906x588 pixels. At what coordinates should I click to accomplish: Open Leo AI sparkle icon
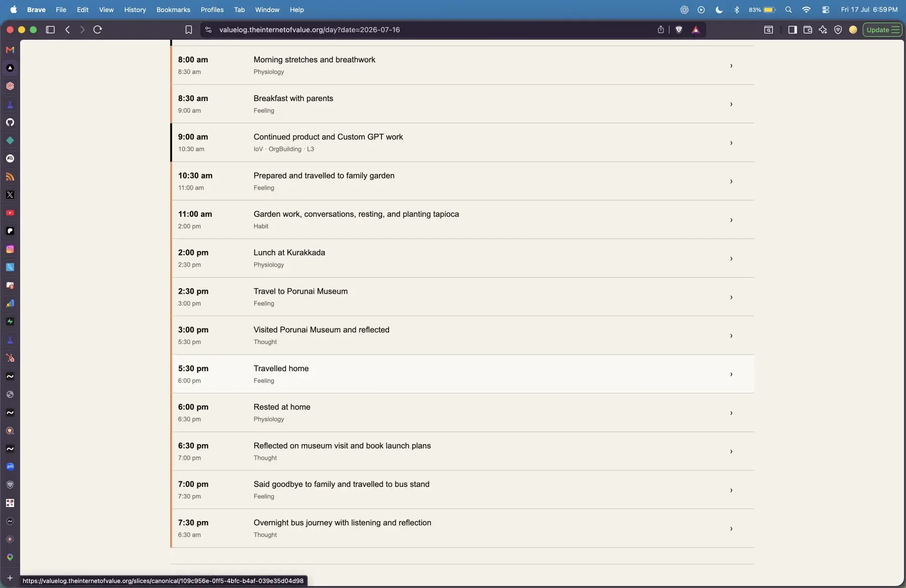click(823, 30)
